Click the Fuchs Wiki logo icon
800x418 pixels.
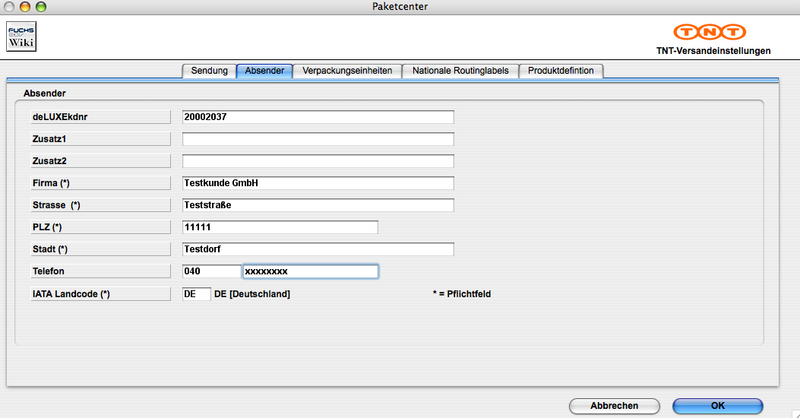point(21,37)
